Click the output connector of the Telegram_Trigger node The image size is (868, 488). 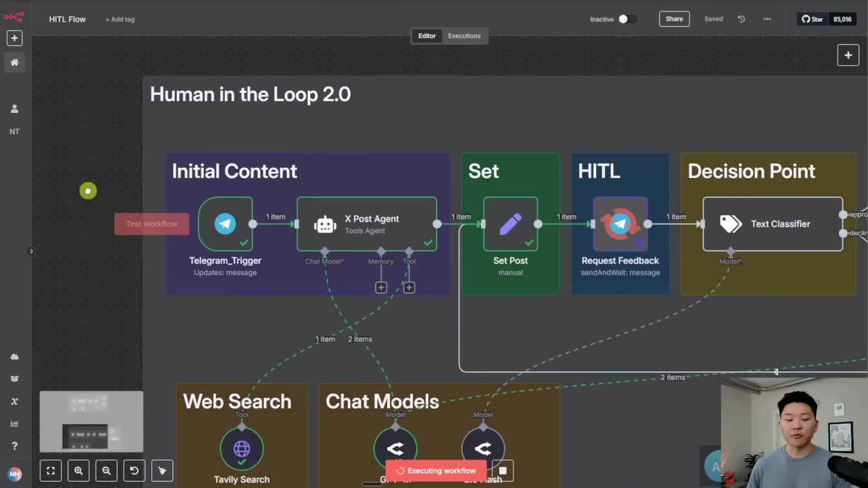click(253, 224)
